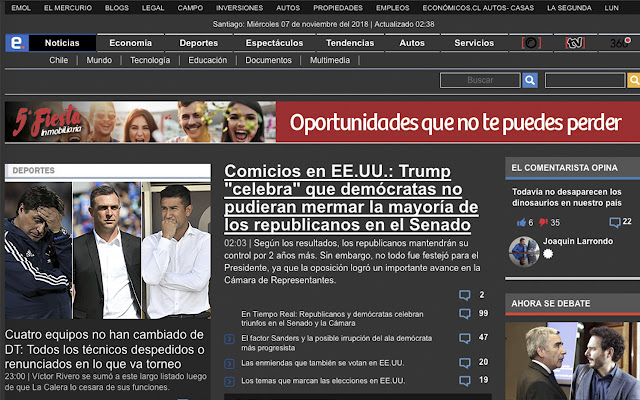Click comment bubble icon next to count 20

point(464,362)
